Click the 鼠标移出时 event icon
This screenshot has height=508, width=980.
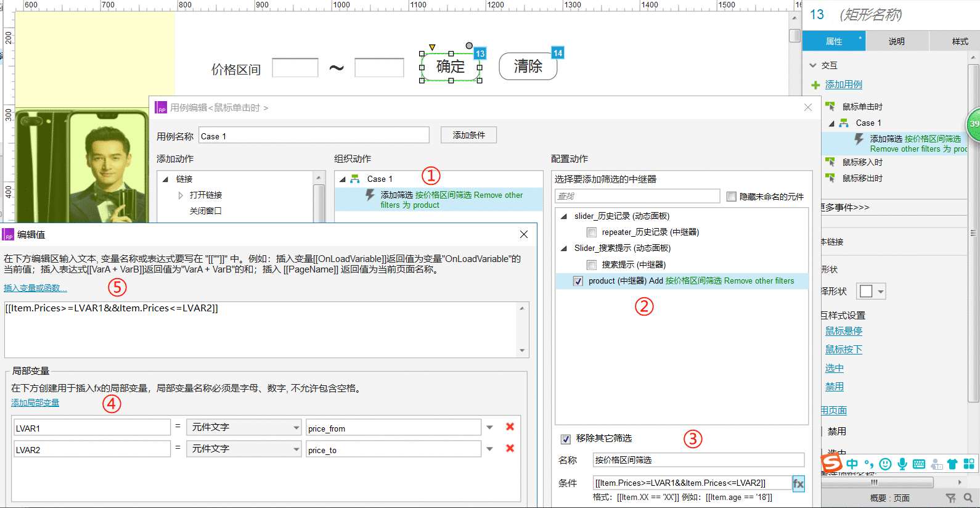coord(830,178)
